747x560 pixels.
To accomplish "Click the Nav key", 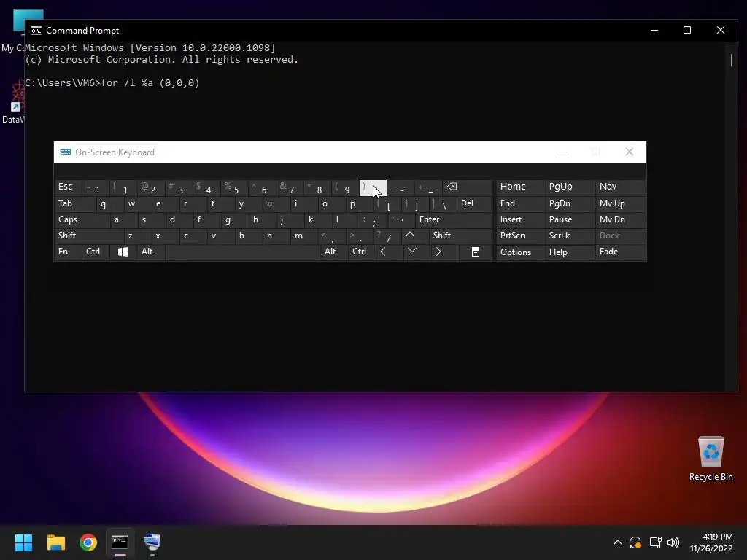I will pyautogui.click(x=620, y=187).
